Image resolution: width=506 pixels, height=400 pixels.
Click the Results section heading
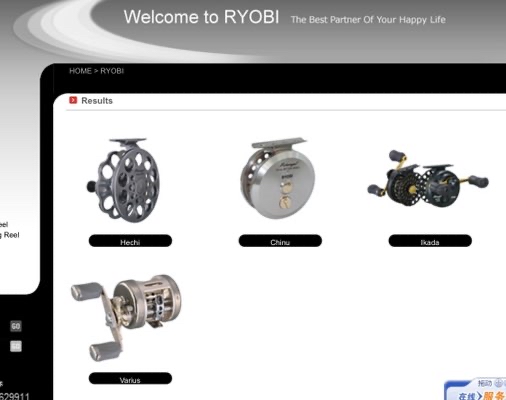(x=97, y=101)
